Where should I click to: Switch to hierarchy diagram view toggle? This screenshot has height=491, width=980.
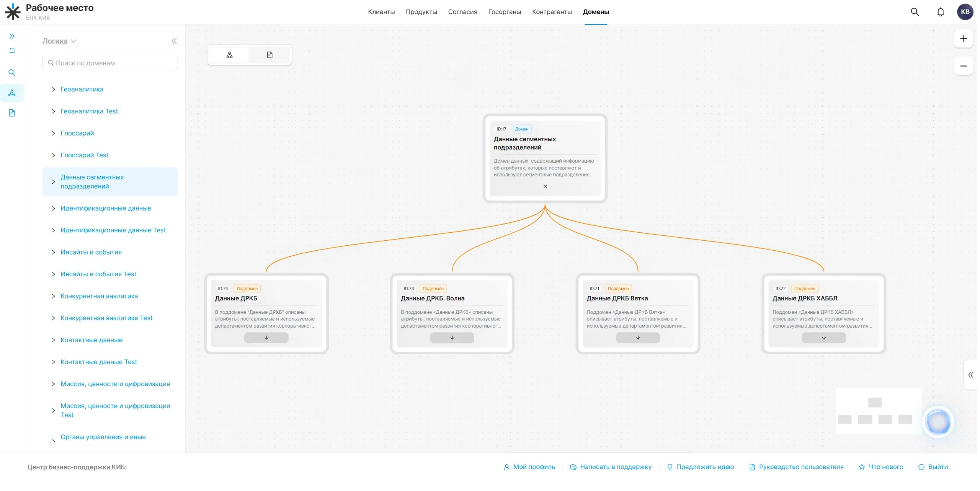[229, 55]
